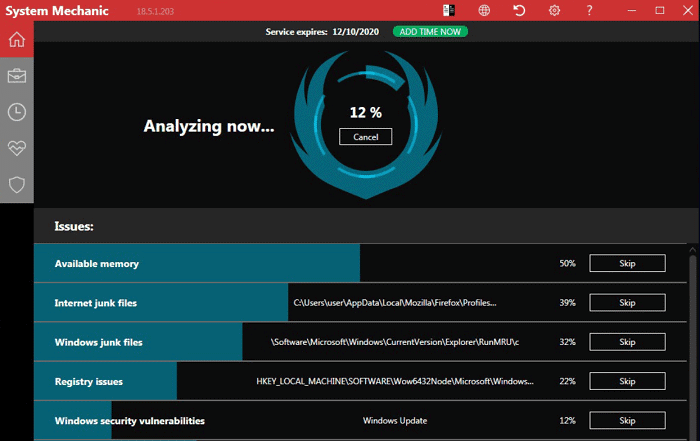Click the globe language icon in title bar

tap(484, 10)
